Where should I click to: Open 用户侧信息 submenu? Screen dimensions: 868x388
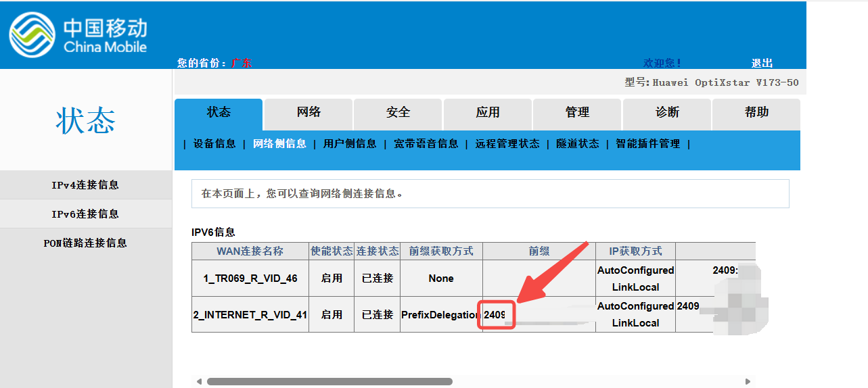click(350, 144)
